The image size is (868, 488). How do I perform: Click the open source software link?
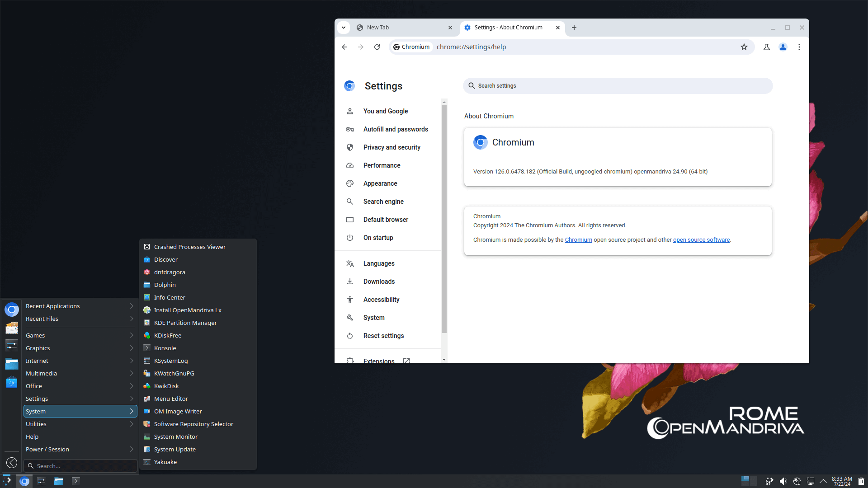pos(701,239)
